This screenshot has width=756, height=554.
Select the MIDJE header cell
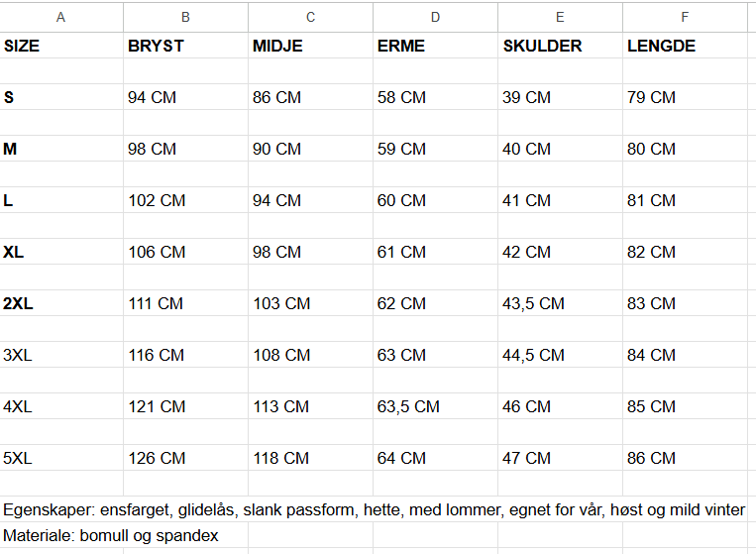click(277, 46)
